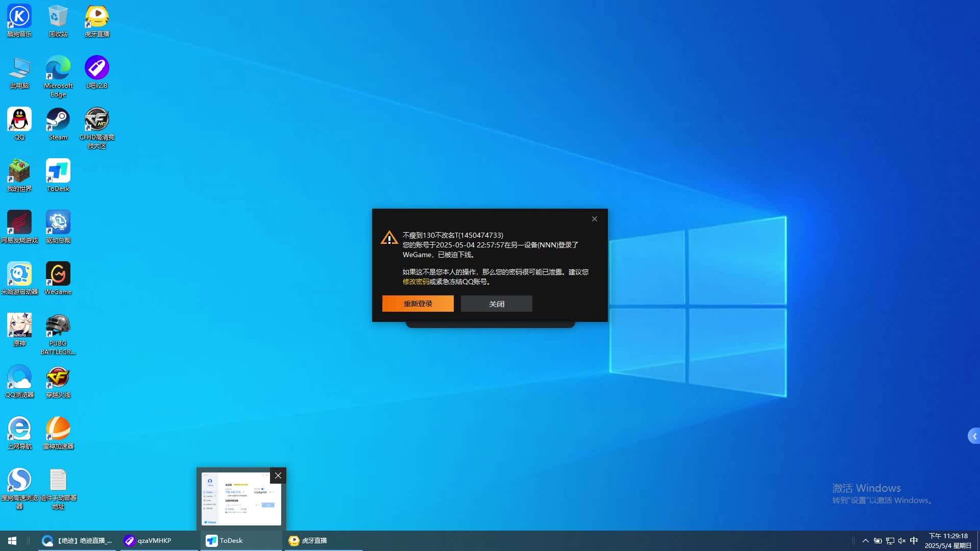Activate ToDesk taskbar button
Screen dimensions: 980x551
tap(241, 541)
